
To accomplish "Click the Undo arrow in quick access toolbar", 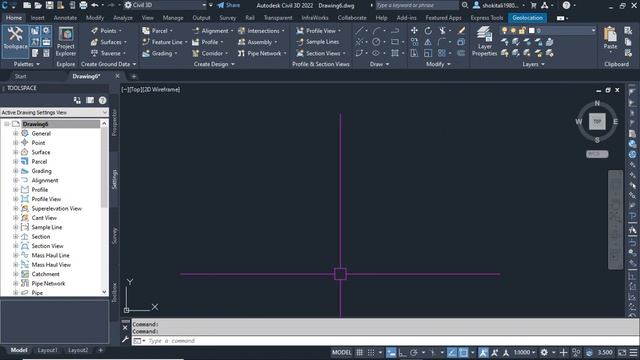I will coord(95,5).
